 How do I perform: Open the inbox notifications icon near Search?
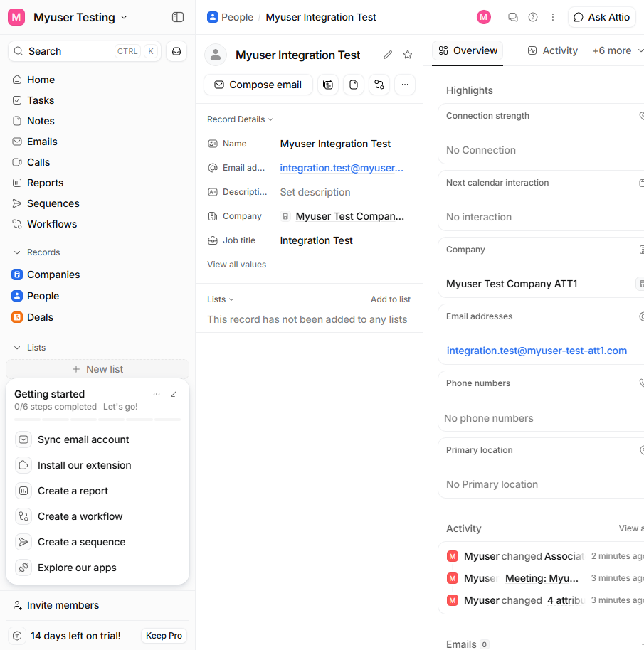176,51
